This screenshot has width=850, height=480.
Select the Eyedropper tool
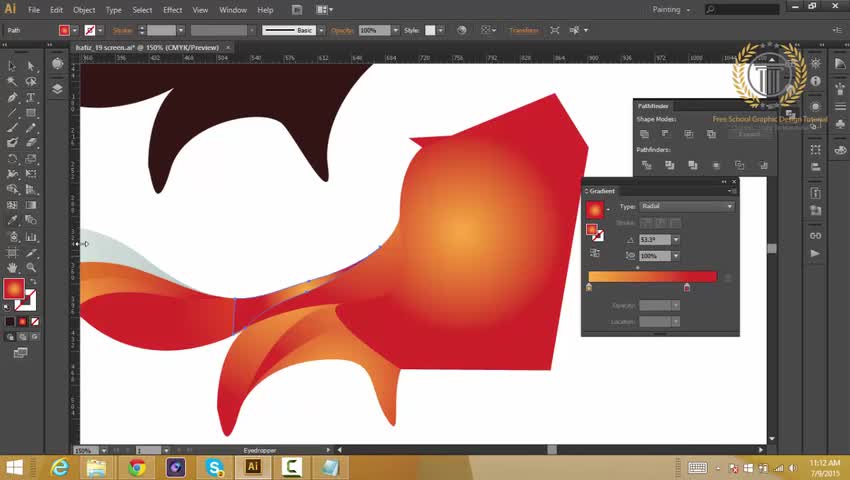pos(12,220)
